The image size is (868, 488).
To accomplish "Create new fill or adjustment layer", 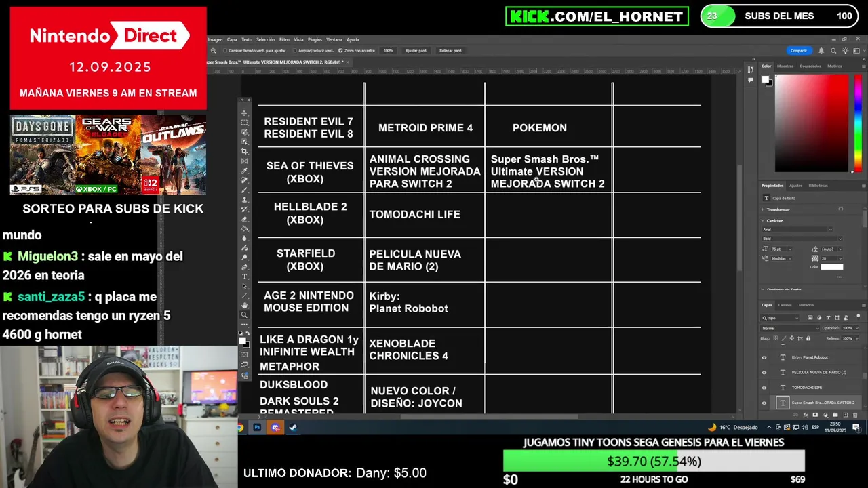I will point(825,415).
